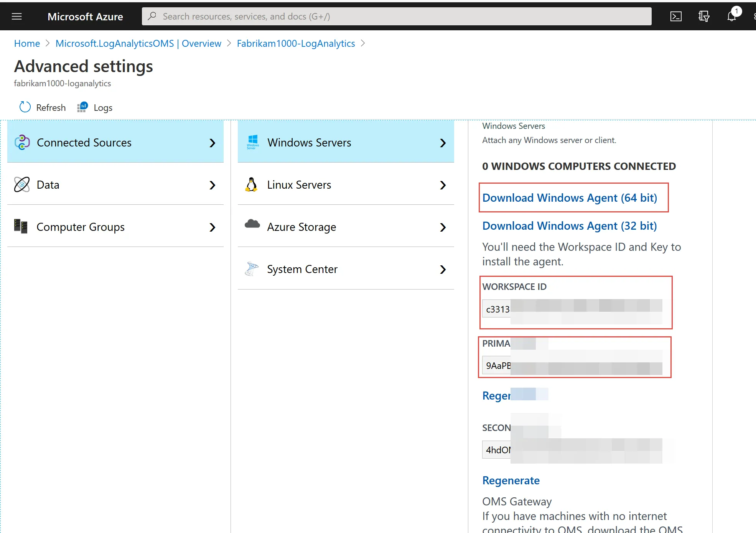Viewport: 756px width, 533px height.
Task: Launch Cloud Shell from the top bar
Action: point(675,16)
